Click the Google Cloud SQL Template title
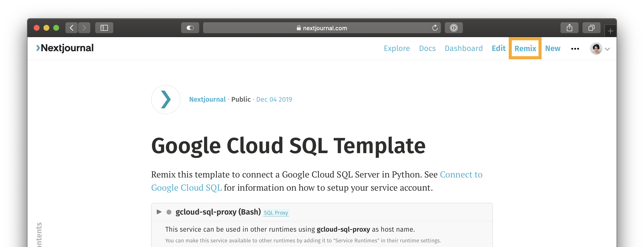Image resolution: width=644 pixels, height=247 pixels. click(288, 146)
